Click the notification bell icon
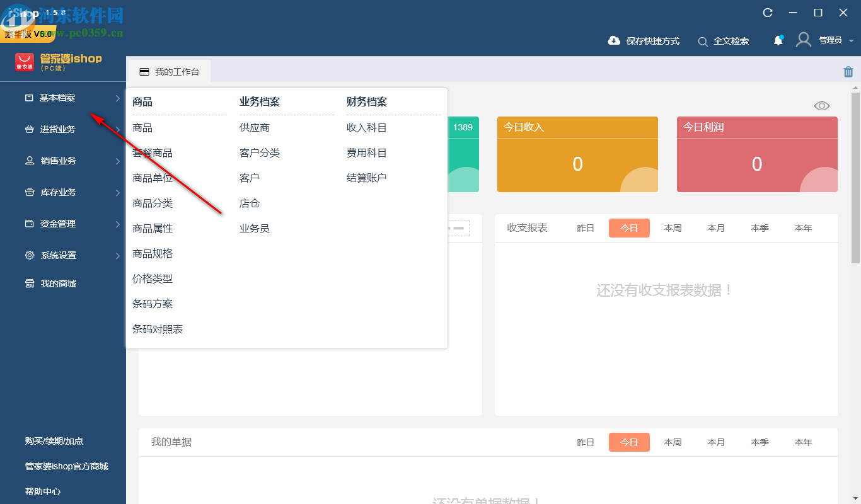Viewport: 861px width, 504px height. tap(778, 40)
